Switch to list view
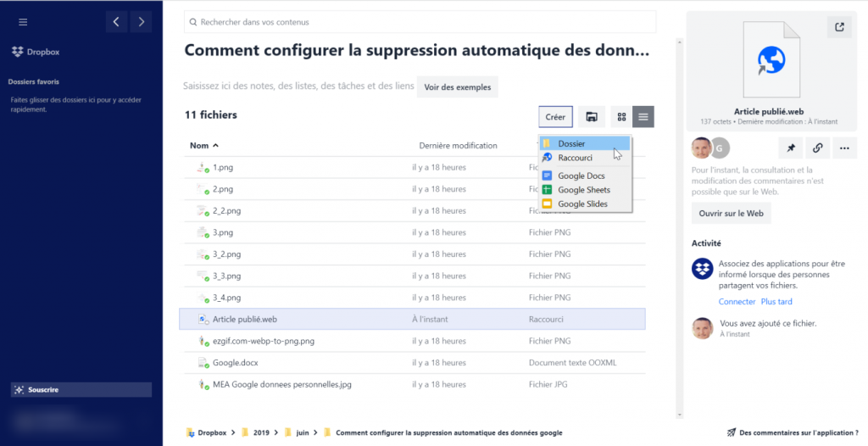 643,117
